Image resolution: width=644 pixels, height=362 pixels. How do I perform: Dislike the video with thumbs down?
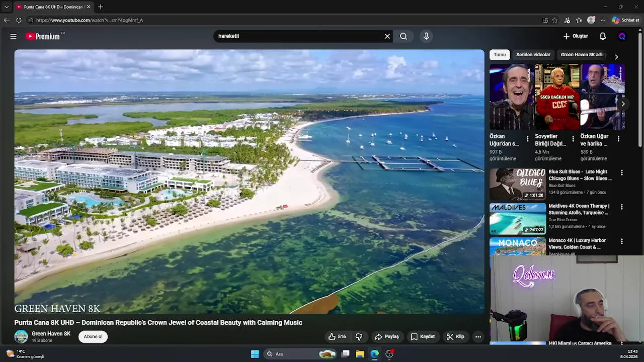pos(359,337)
